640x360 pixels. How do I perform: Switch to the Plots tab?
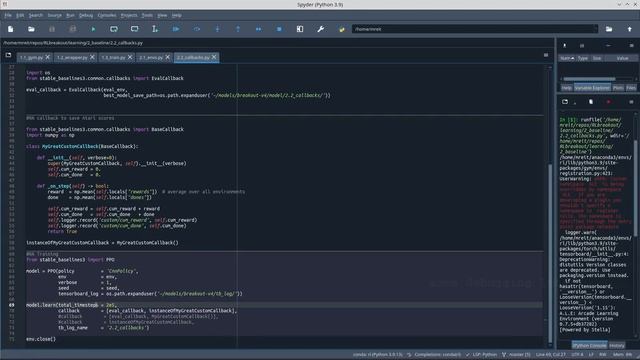(x=618, y=88)
